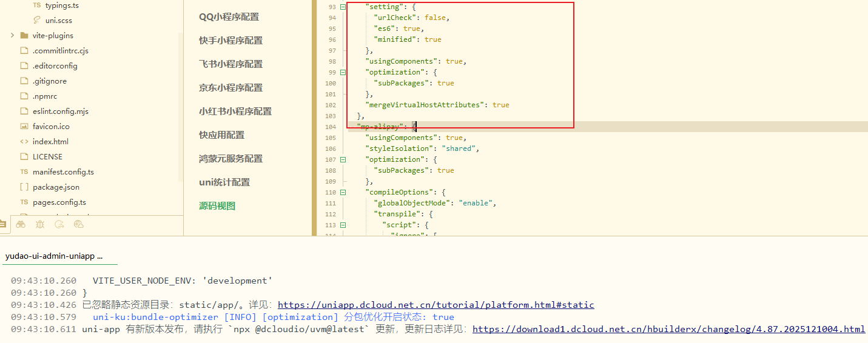
Task: Select LICENSE file in the tree
Action: 47,157
